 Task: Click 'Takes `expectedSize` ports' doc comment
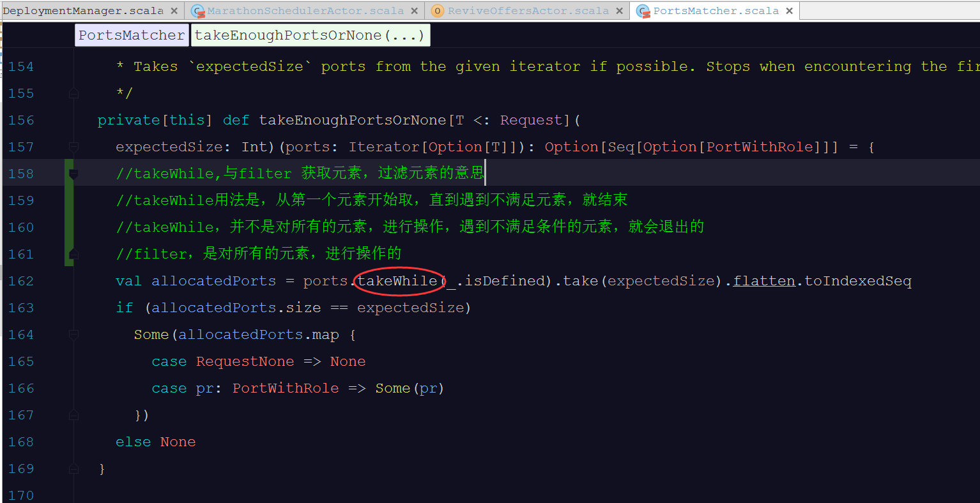tap(241, 66)
